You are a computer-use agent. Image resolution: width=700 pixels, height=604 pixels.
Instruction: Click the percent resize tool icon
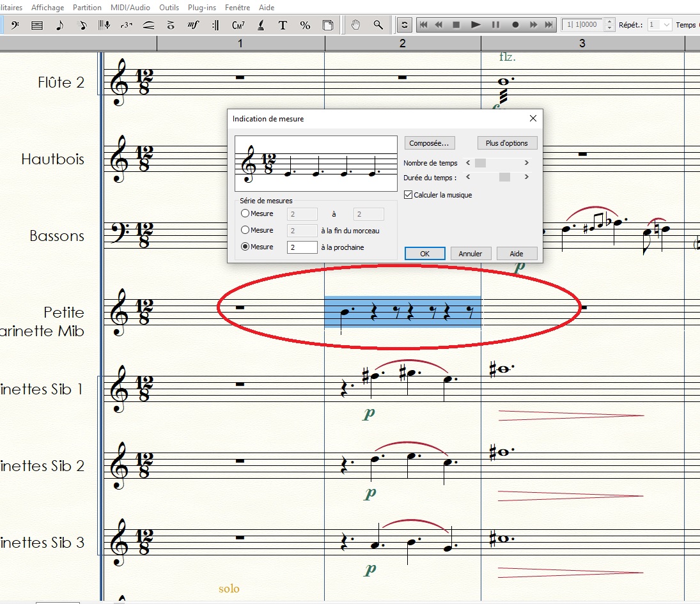(305, 25)
